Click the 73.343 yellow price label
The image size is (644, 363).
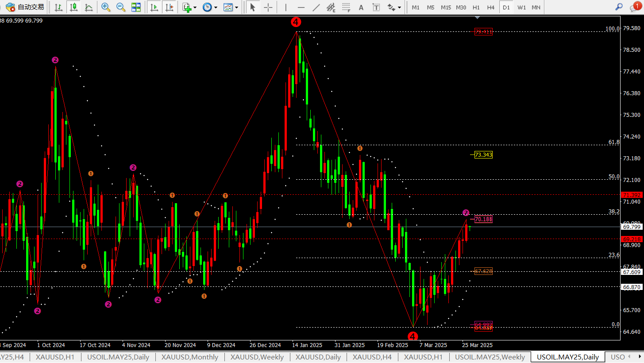pos(483,155)
